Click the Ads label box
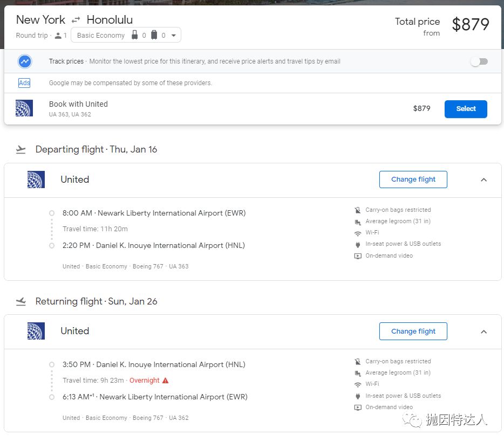This screenshot has height=442, width=504. pyautogui.click(x=24, y=83)
